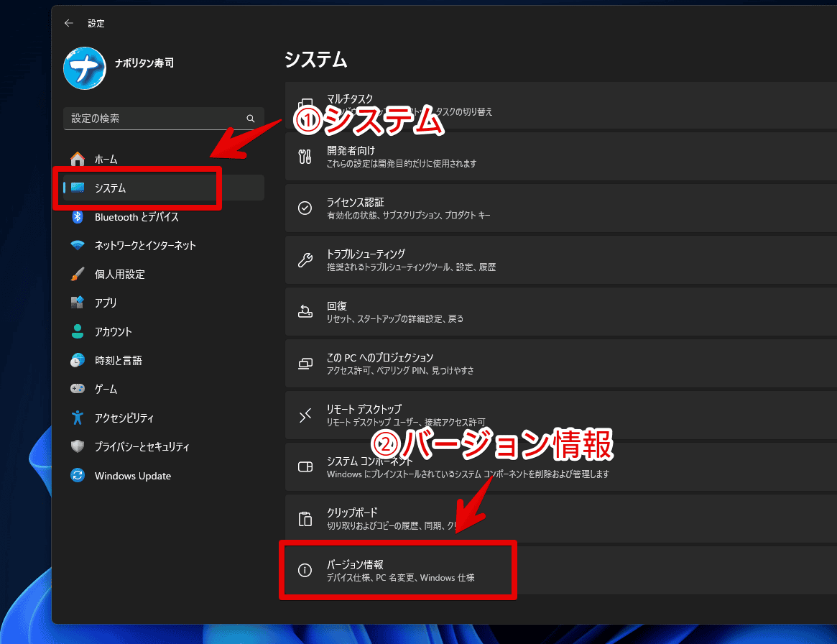
Task: Click the system components icon
Action: pyautogui.click(x=305, y=466)
